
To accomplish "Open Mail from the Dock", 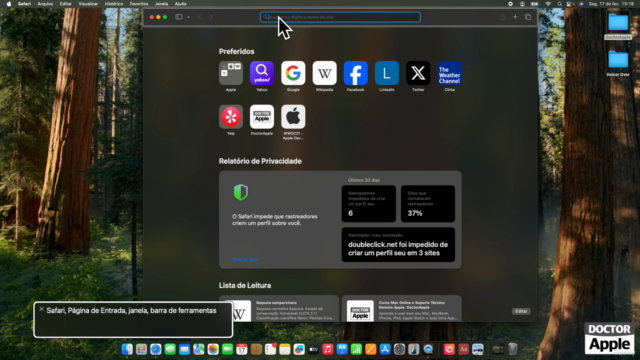I will pos(184,349).
